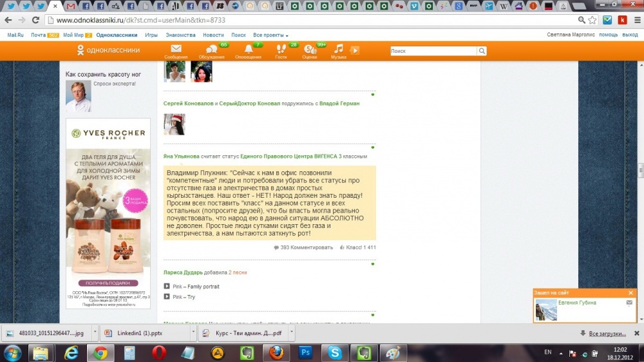Click the выход logout link
644x362 pixels.
(x=630, y=35)
